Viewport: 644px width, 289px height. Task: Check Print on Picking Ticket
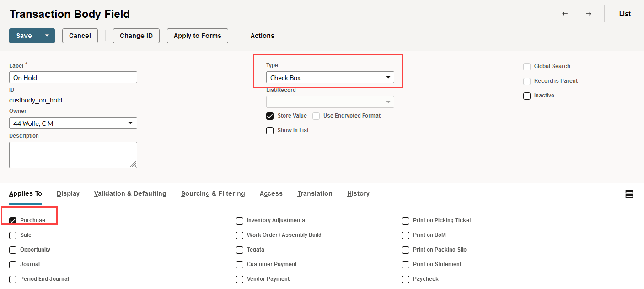tap(406, 221)
